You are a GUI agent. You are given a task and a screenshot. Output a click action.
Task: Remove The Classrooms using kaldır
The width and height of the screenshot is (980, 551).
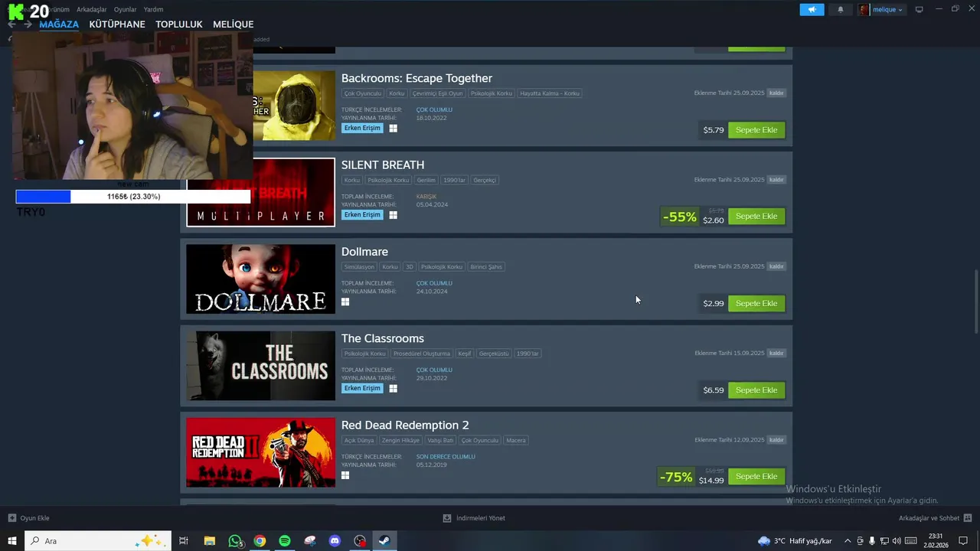[776, 354]
